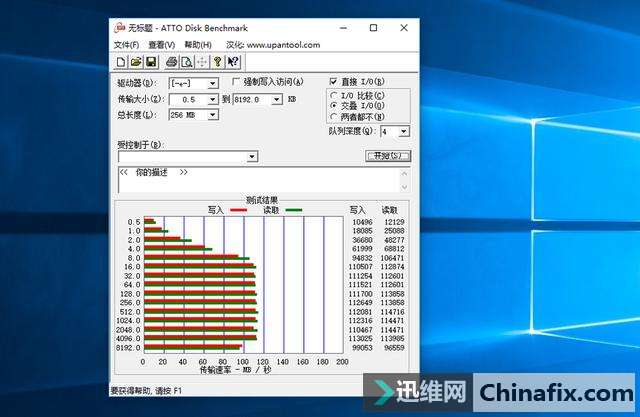Select the I/O 比较 radio button
Screen dimensions: 640x417
coord(334,95)
